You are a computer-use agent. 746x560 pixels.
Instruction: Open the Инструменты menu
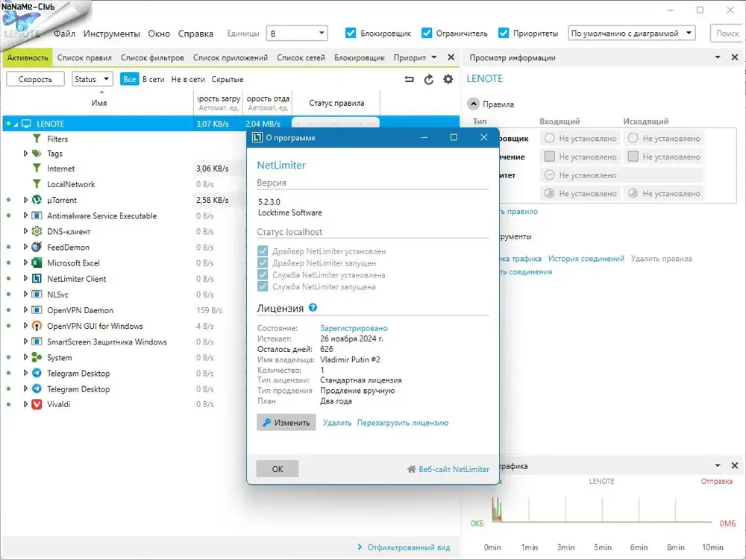(x=112, y=34)
